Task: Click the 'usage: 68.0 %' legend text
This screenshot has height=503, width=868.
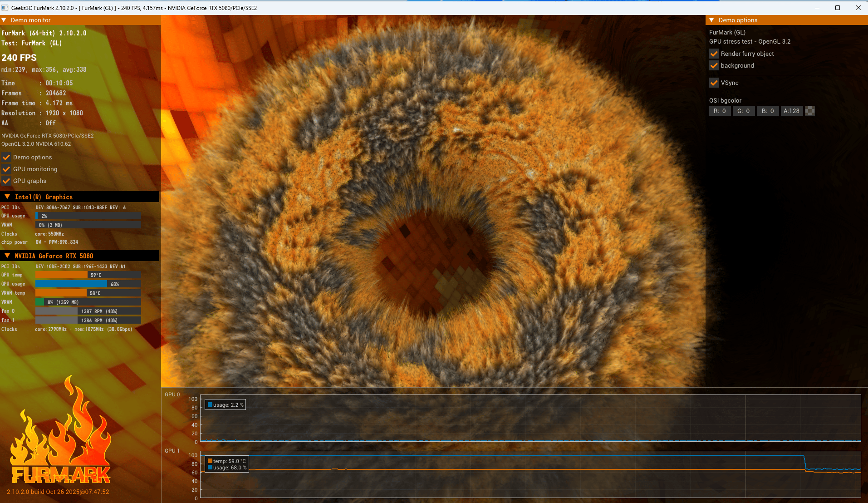Action: click(230, 467)
